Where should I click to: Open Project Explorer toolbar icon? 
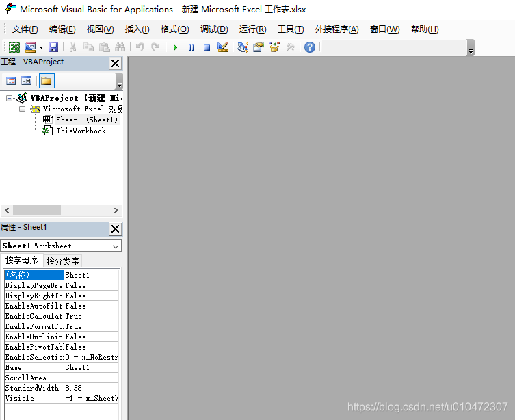pos(243,47)
